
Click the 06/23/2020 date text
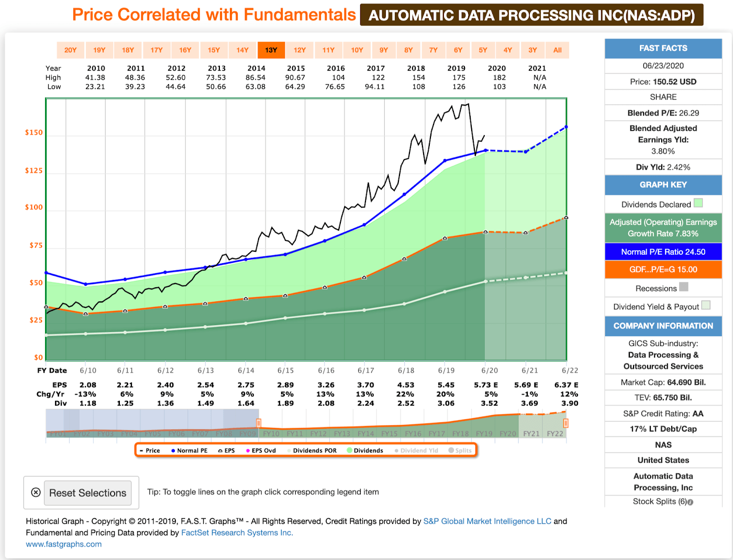[663, 66]
